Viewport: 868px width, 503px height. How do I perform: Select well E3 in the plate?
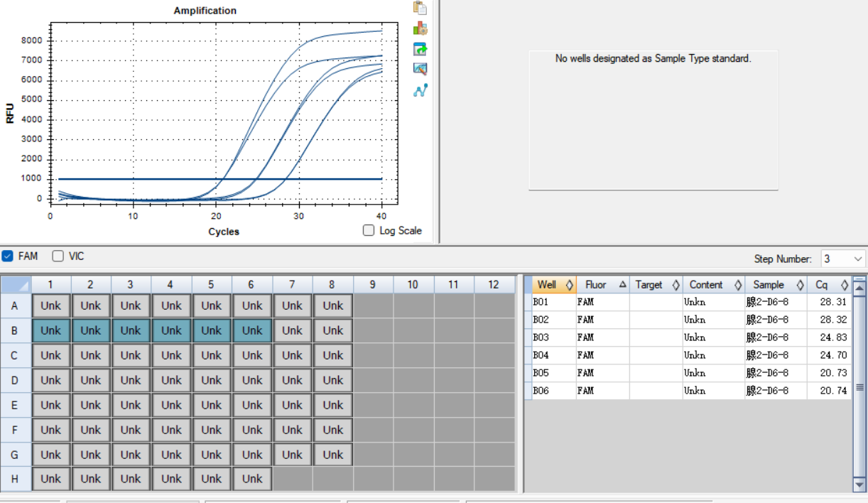click(x=131, y=405)
